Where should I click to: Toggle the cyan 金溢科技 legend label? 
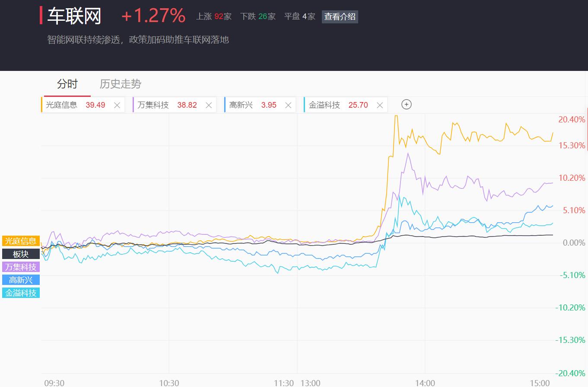tap(21, 293)
